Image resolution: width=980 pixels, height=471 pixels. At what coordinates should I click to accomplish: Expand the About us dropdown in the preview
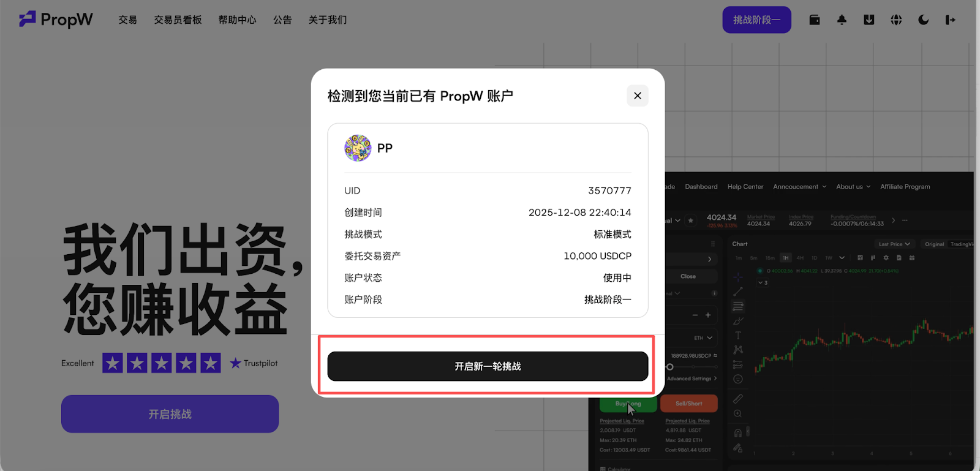pos(853,187)
